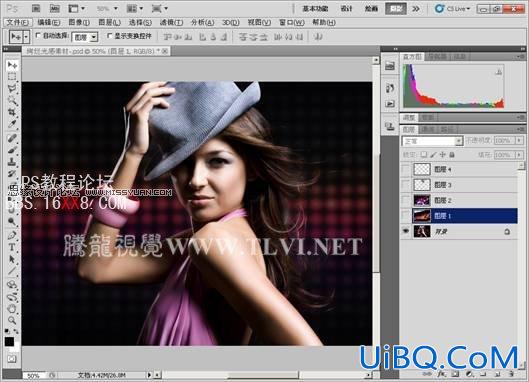Open the 编辑(E) menu
Screen dimensions: 529x382
click(x=49, y=23)
